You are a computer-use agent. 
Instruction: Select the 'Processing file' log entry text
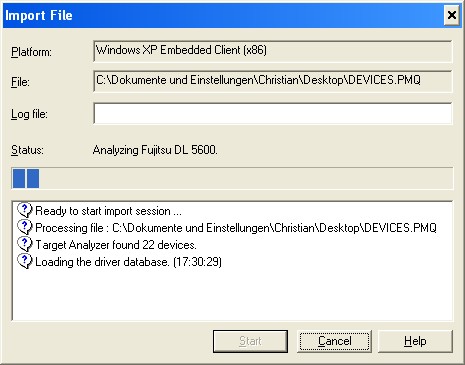click(x=236, y=228)
